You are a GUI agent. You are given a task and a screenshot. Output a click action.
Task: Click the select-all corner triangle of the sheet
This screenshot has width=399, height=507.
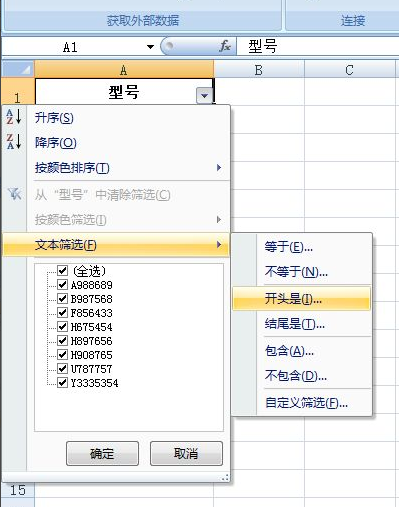click(18, 69)
